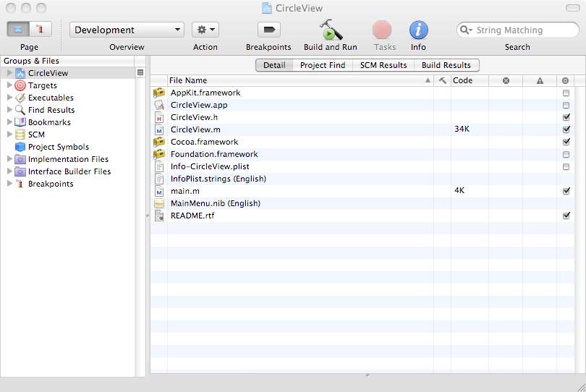The width and height of the screenshot is (586, 392).
Task: Click the Project Symbols cube icon
Action: click(20, 147)
